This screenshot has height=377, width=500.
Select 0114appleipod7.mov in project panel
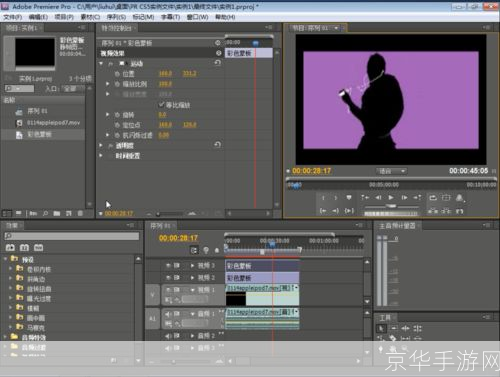click(53, 123)
